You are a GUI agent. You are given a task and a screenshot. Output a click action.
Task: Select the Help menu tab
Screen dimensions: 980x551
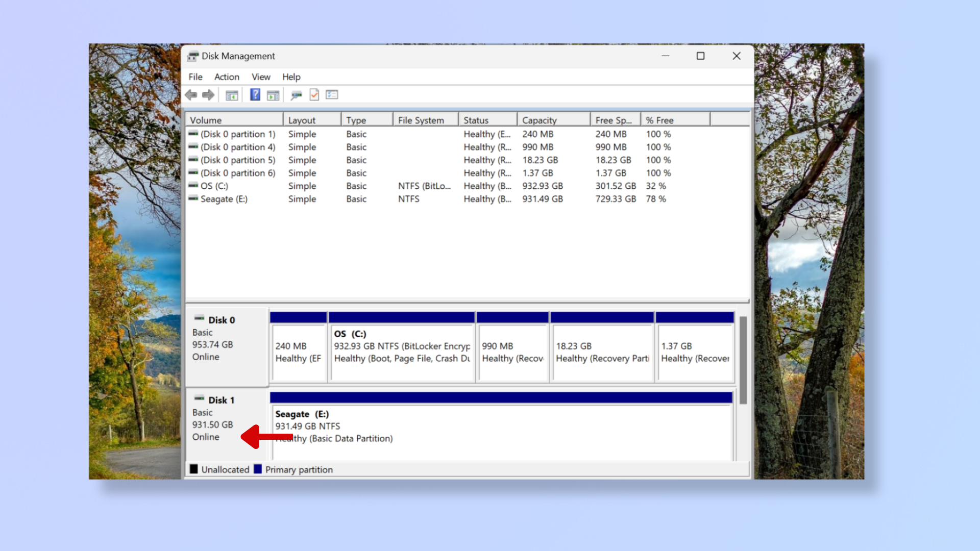(291, 77)
